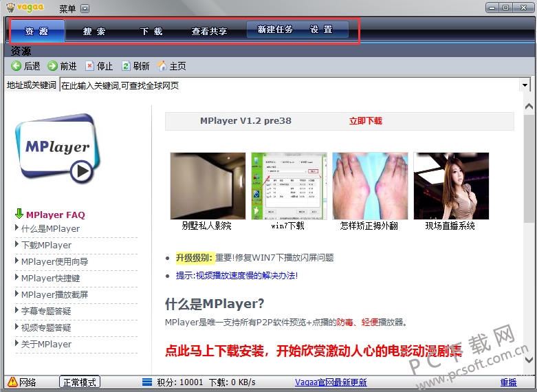The height and width of the screenshot is (392, 537).
Task: Click 积分: 10001 status text
Action: (179, 382)
